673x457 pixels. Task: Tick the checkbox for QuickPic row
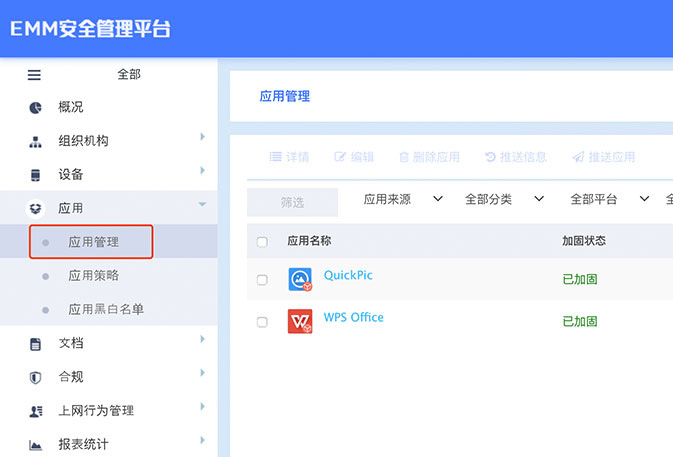[262, 280]
